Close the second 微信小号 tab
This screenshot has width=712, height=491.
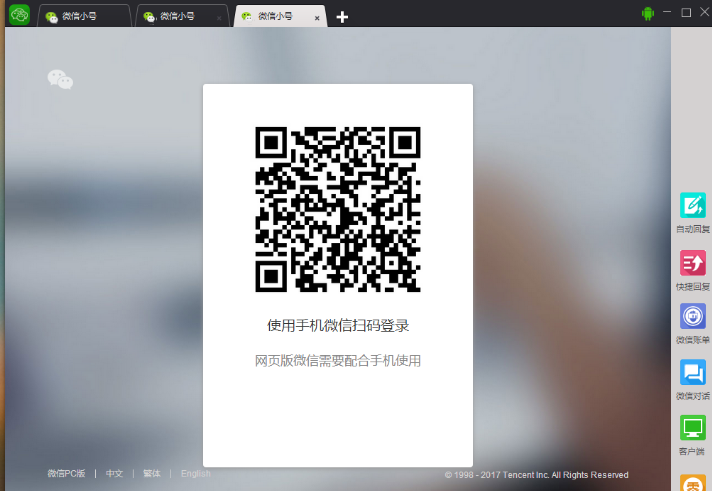pos(219,18)
